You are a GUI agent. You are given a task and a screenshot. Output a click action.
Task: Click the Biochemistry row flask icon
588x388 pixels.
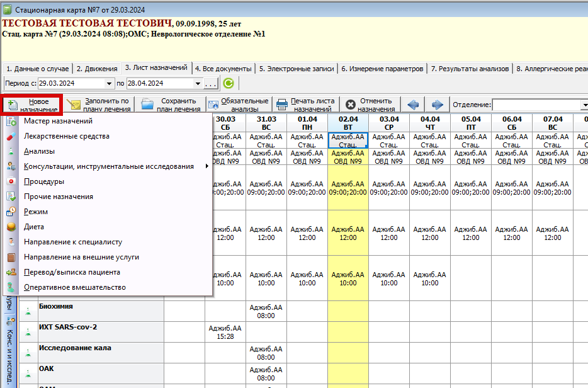coord(28,311)
